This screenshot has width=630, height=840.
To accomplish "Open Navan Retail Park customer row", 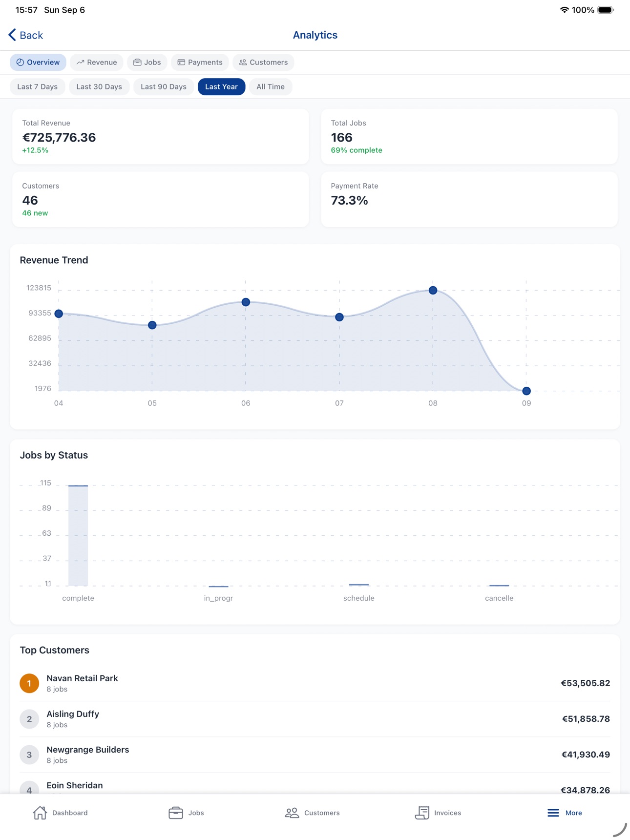I will point(315,683).
